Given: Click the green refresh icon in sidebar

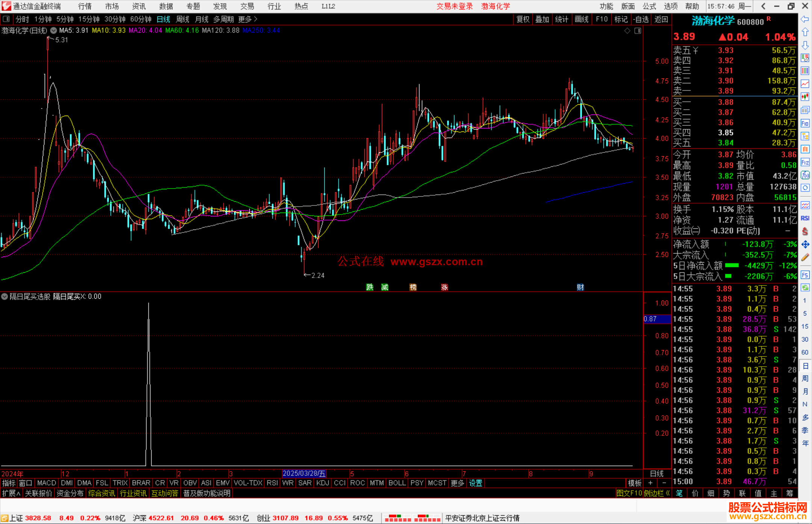Looking at the screenshot, I should pos(805,288).
